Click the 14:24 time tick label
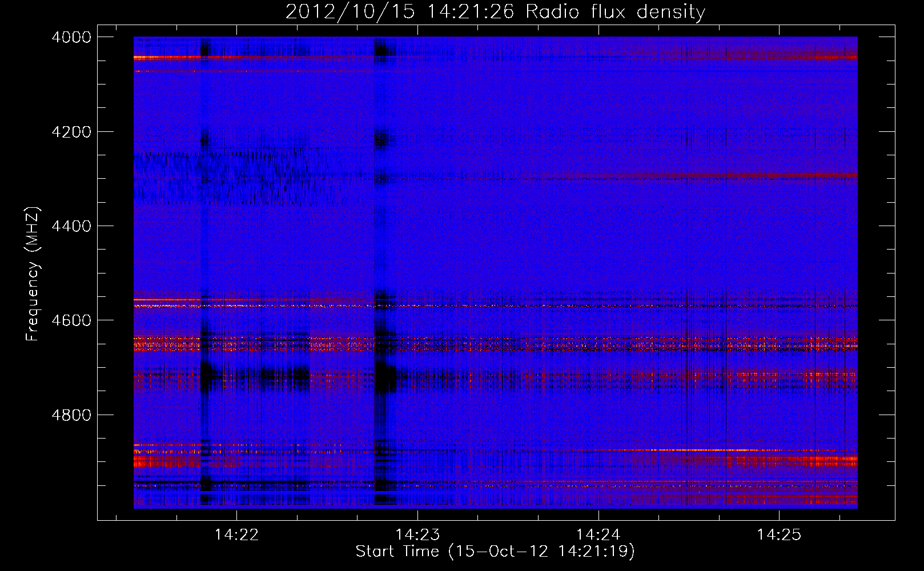The height and width of the screenshot is (571, 924). tap(598, 534)
